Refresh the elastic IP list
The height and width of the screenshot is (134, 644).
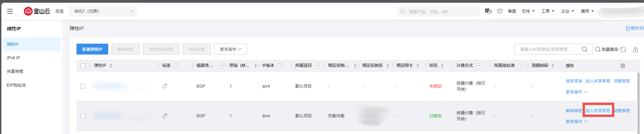pos(623,49)
